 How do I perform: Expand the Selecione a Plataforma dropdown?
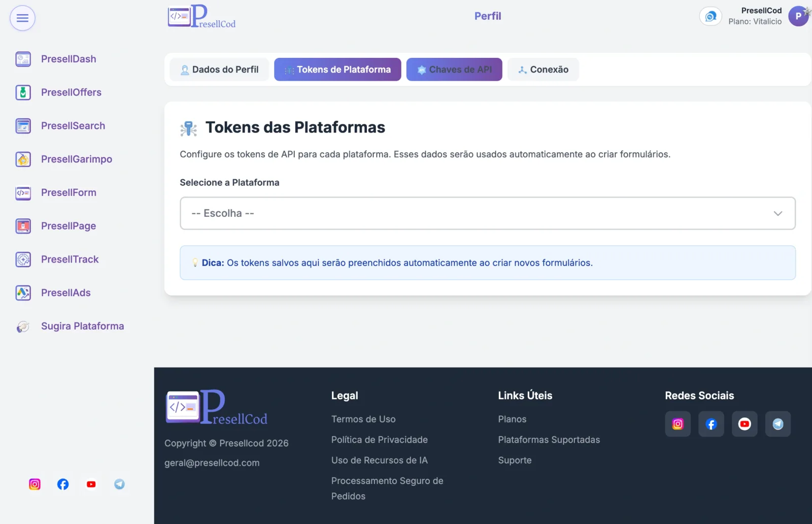(x=488, y=213)
